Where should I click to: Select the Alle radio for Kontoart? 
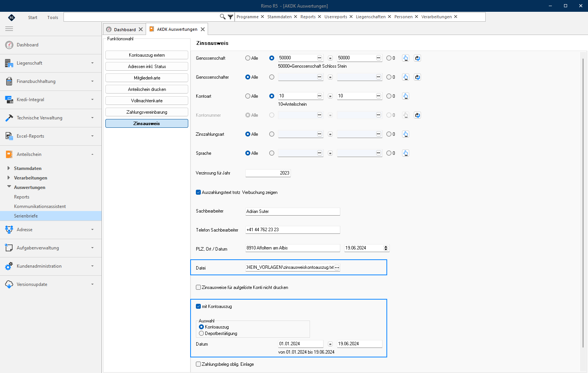tap(248, 96)
